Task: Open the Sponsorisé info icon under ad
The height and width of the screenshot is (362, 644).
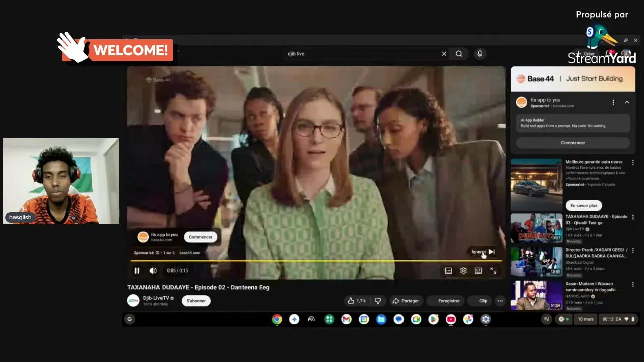Action: click(157, 253)
